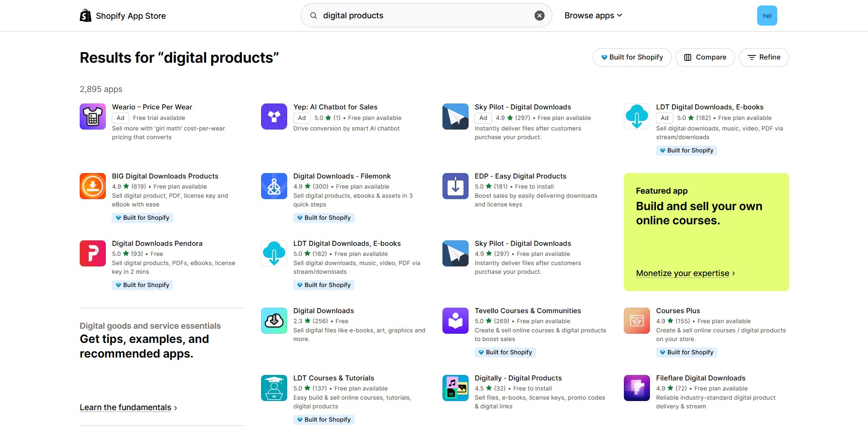The image size is (868, 434).
Task: Toggle the Built for Shopify filter
Action: pyautogui.click(x=632, y=57)
